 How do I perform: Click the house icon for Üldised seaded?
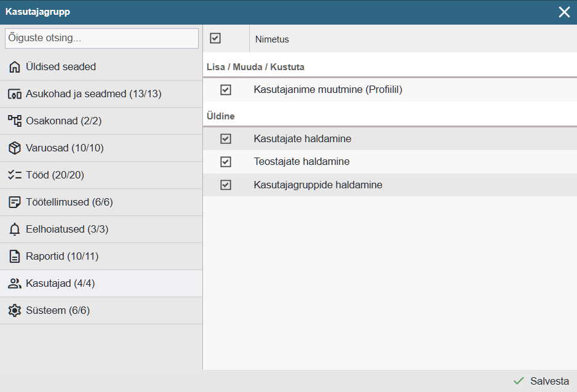click(15, 67)
